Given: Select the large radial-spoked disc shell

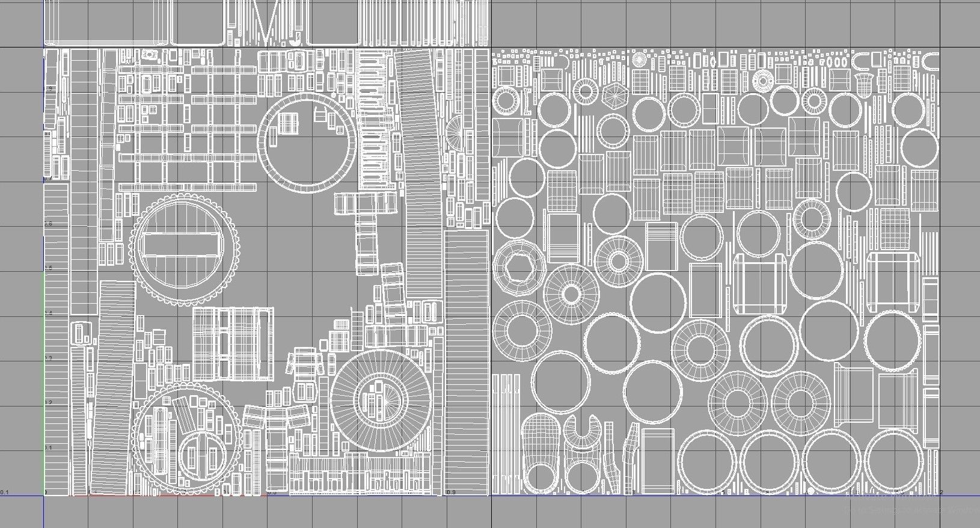Looking at the screenshot, I should coord(380,400).
